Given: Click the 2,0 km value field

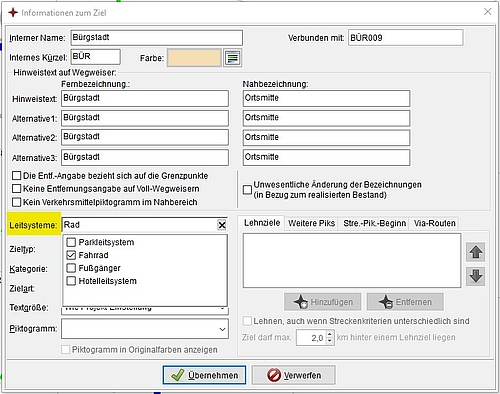Looking at the screenshot, I should point(311,338).
